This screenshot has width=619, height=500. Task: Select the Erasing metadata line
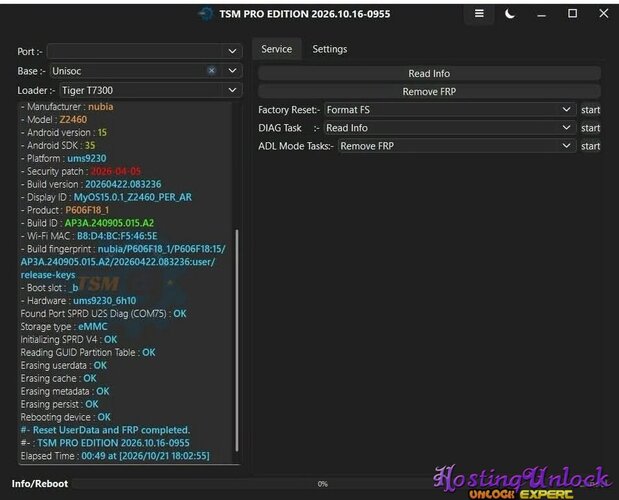(65, 391)
